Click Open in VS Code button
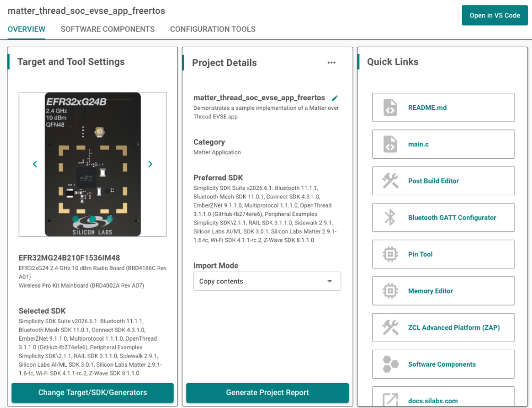This screenshot has height=408, width=532. 495,15
